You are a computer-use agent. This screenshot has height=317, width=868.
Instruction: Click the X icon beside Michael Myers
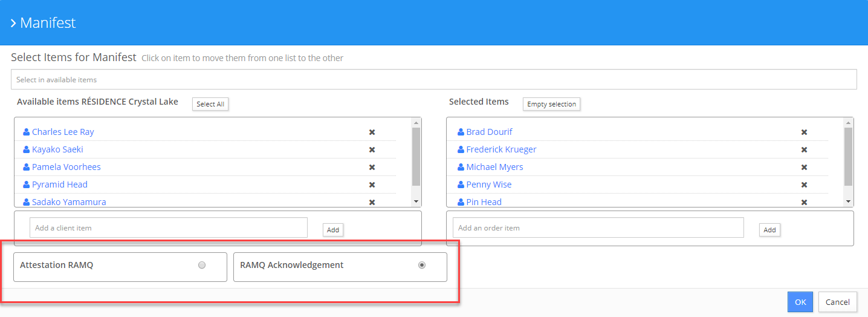tap(805, 167)
